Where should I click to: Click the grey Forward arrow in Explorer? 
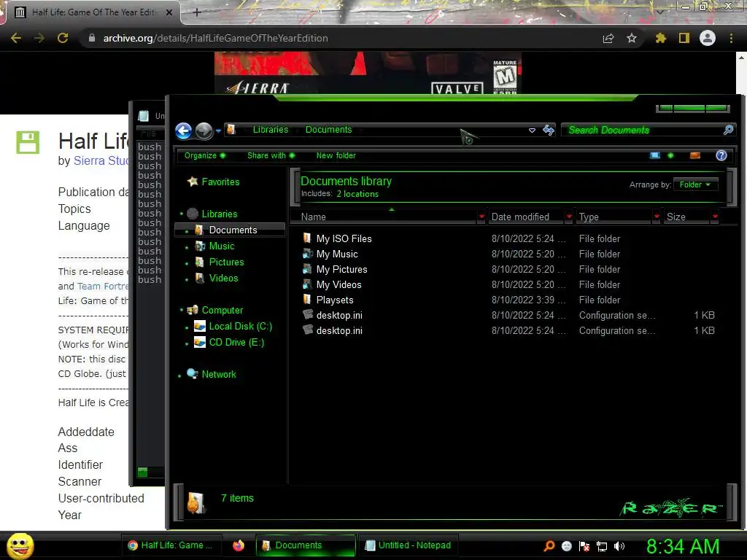[x=204, y=131]
